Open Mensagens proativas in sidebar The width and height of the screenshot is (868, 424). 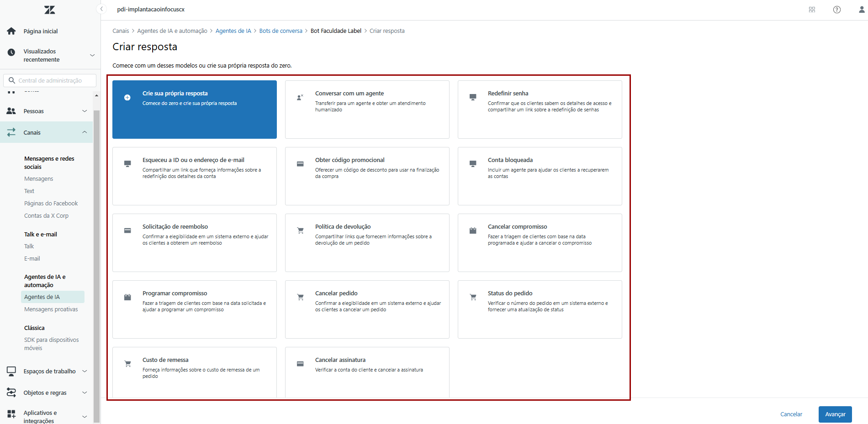tap(51, 309)
